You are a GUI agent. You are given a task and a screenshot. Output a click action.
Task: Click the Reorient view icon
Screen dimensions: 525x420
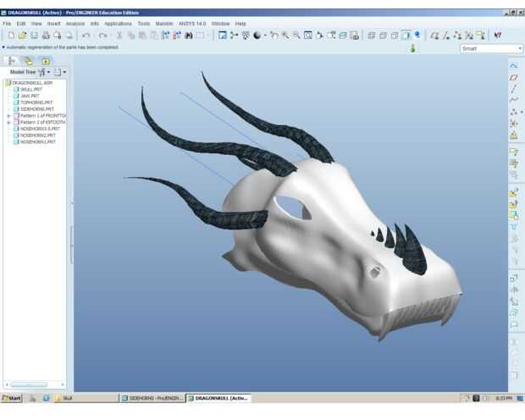click(x=319, y=36)
